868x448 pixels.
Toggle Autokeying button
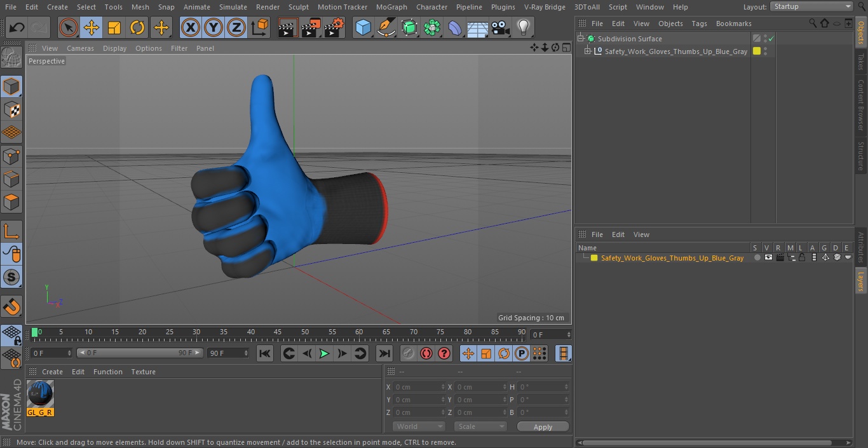426,353
